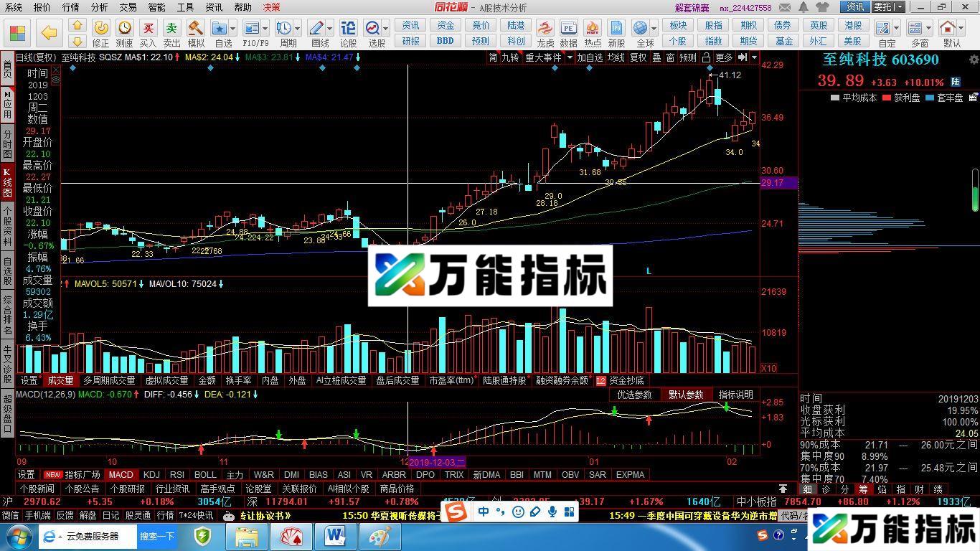This screenshot has height=551, width=980.
Task: Click the F10/F9 info icon
Action: 252,29
